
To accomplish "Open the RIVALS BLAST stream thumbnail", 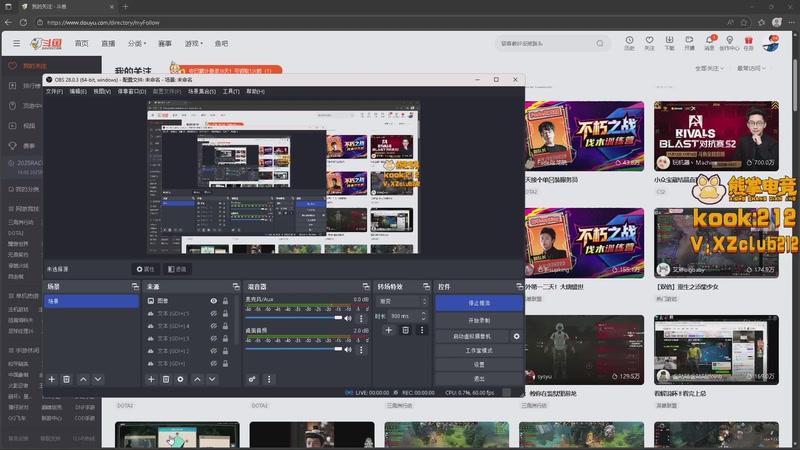I will 716,136.
